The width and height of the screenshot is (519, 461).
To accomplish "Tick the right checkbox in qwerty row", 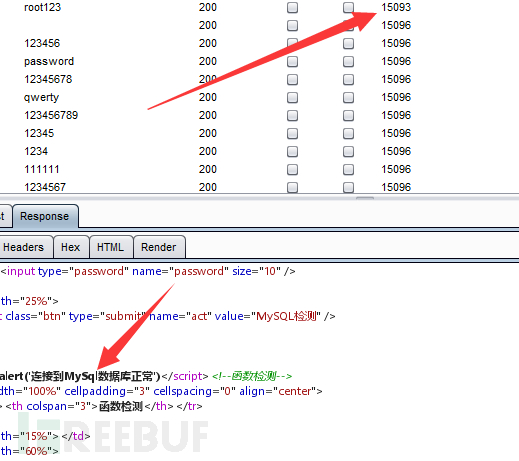I will tap(348, 97).
